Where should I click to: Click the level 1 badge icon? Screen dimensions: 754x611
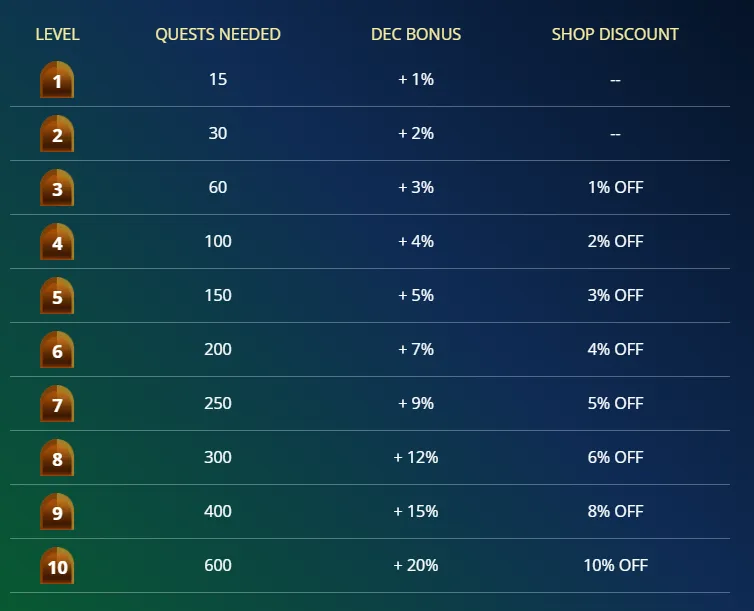click(x=57, y=79)
